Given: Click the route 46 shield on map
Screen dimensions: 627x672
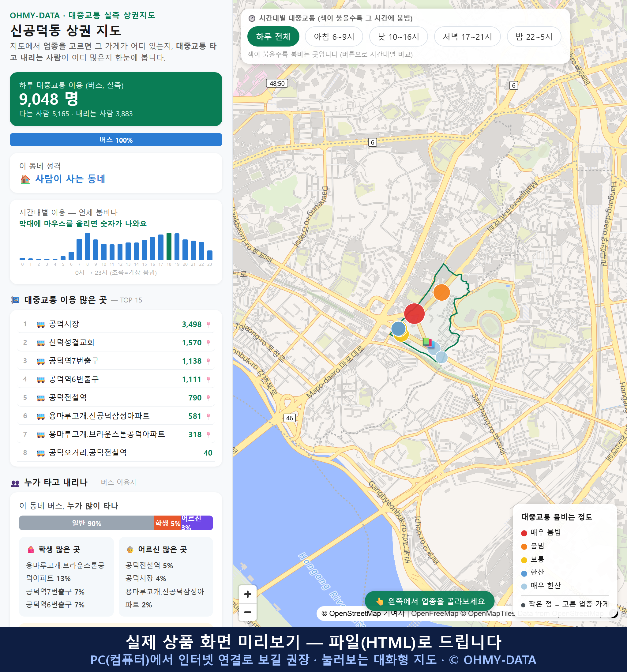Looking at the screenshot, I should pos(289,418).
